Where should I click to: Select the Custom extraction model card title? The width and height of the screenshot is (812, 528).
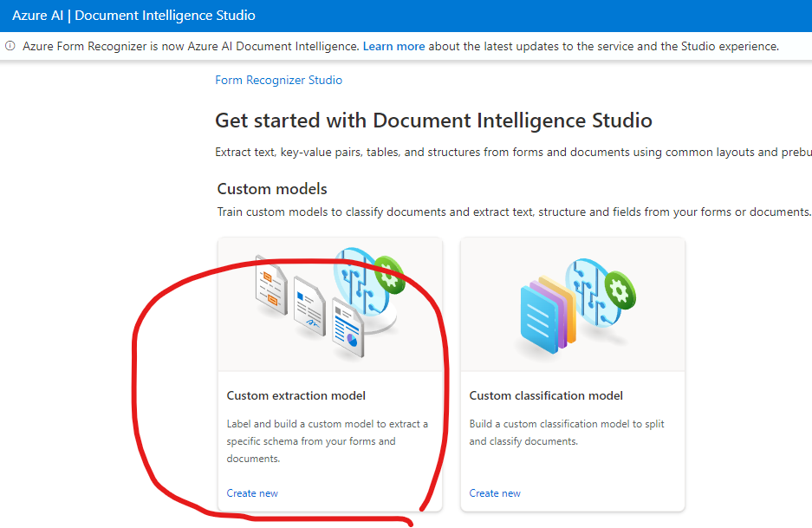pyautogui.click(x=296, y=395)
